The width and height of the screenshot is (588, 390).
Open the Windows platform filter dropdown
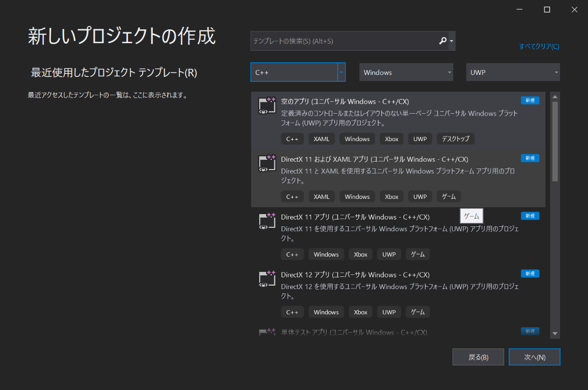[x=406, y=72]
